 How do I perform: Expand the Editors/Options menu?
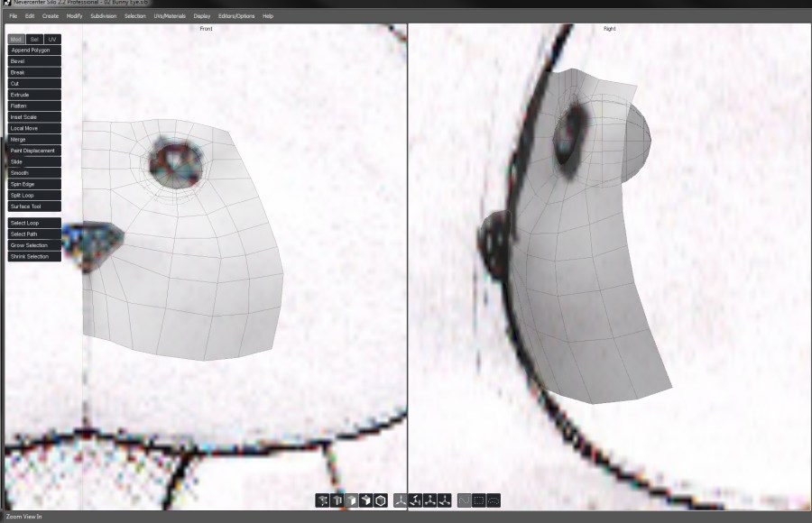pyautogui.click(x=236, y=16)
